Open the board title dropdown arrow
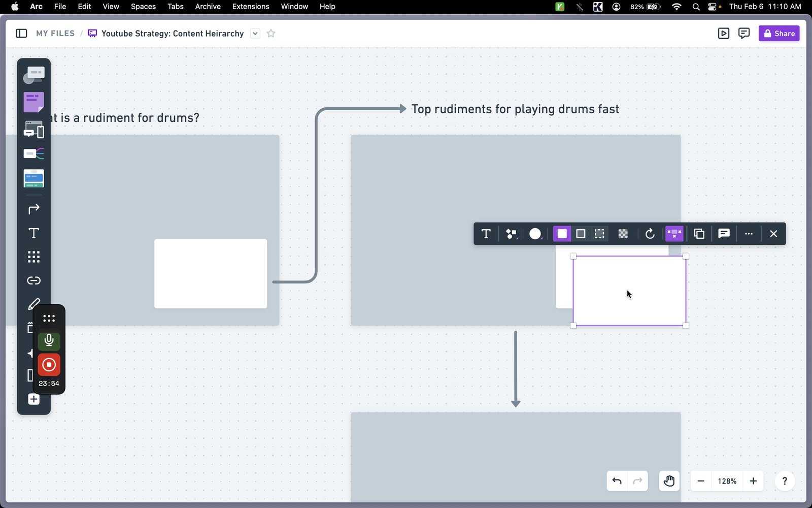 click(x=255, y=34)
